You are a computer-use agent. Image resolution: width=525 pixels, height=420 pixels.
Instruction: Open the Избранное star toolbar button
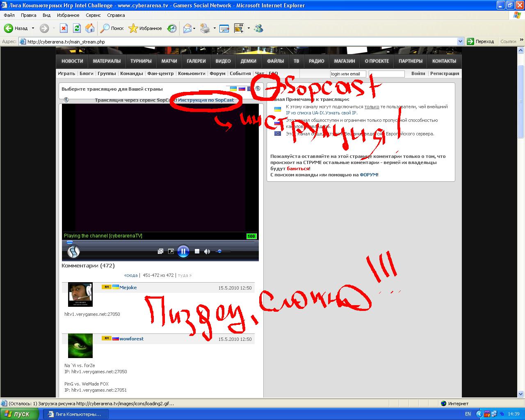(145, 28)
